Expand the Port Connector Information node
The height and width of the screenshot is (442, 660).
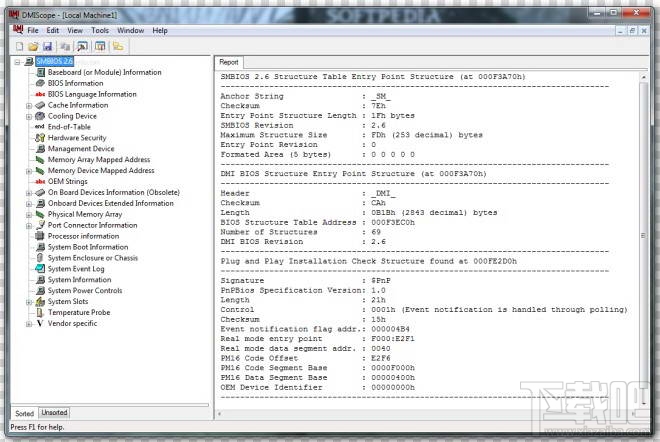[x=29, y=226]
